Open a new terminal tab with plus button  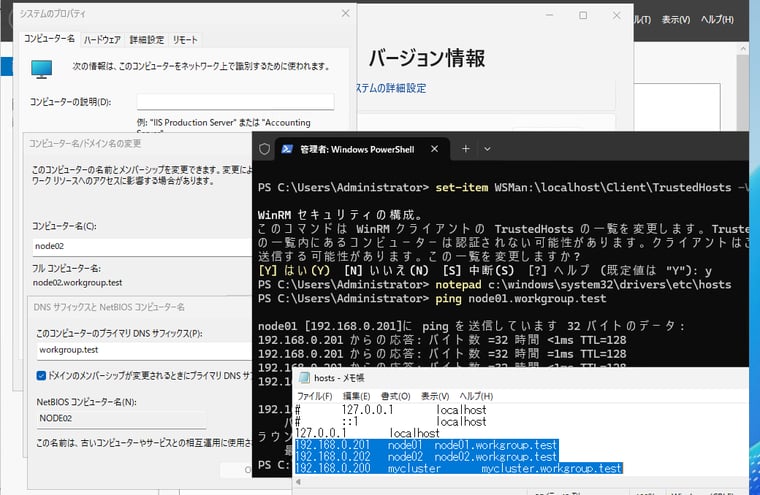point(465,149)
